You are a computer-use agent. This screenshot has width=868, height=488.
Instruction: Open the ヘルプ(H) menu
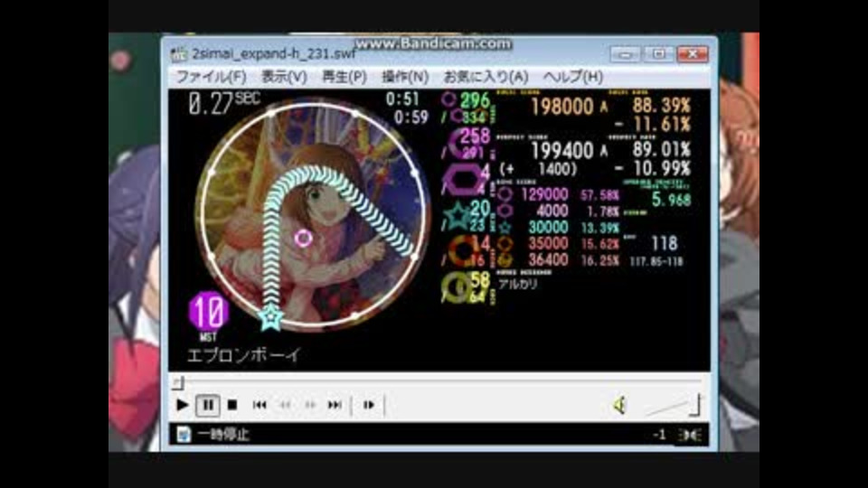[573, 77]
